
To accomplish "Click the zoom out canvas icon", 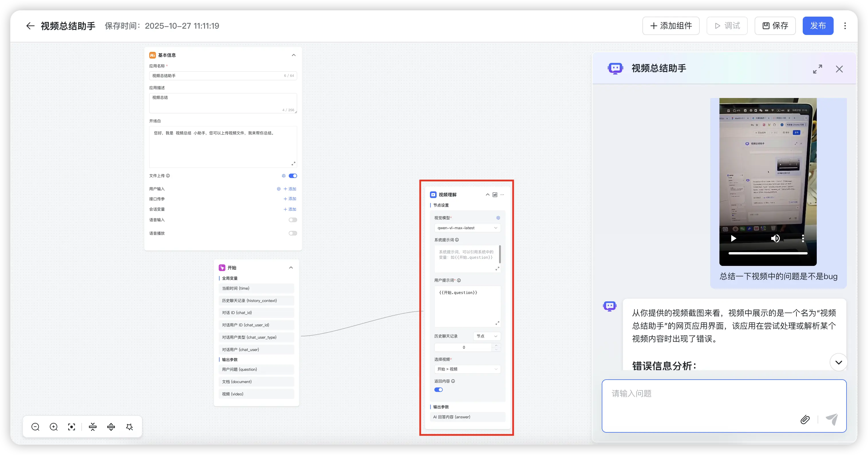I will click(35, 427).
